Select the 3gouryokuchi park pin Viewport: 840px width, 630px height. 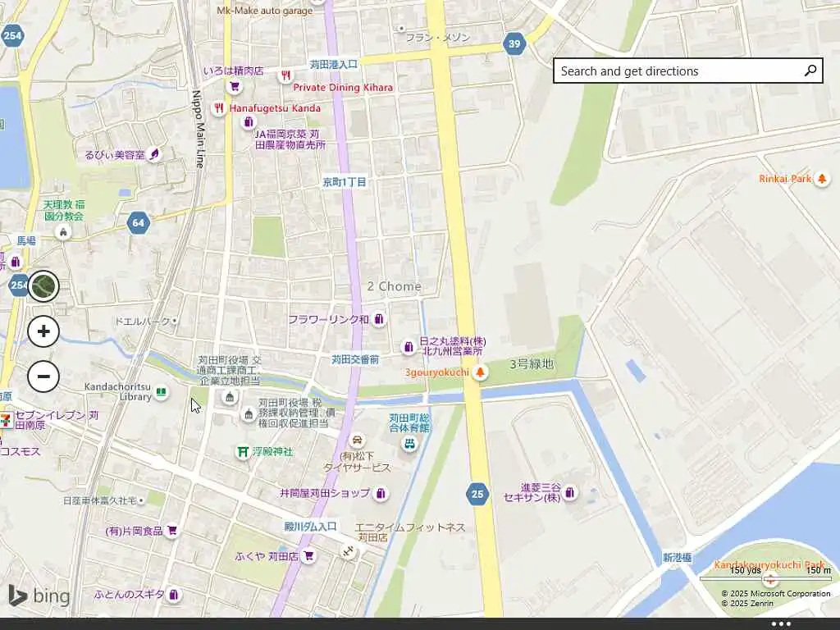480,372
